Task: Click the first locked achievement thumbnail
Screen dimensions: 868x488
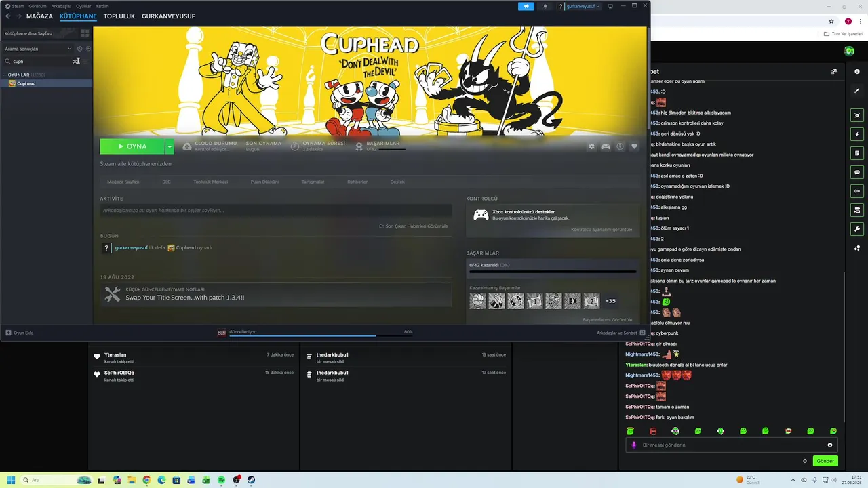Action: tap(477, 301)
